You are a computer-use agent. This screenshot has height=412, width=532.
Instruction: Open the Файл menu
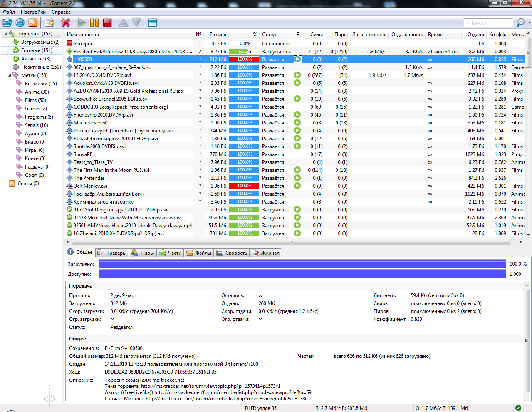pos(9,12)
